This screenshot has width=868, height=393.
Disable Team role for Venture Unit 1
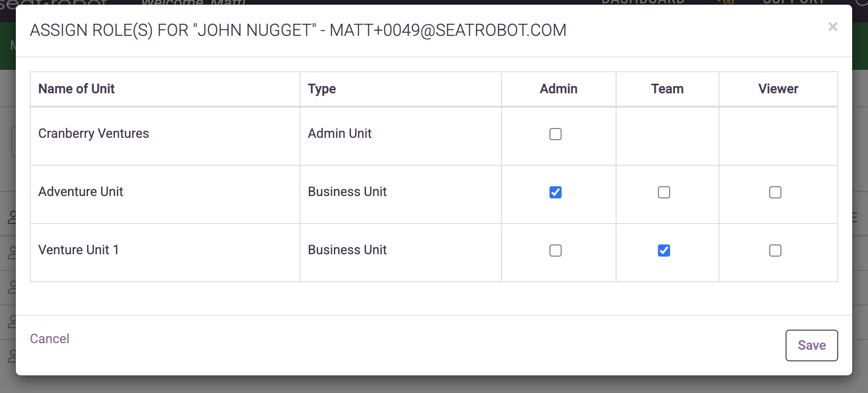click(x=664, y=251)
